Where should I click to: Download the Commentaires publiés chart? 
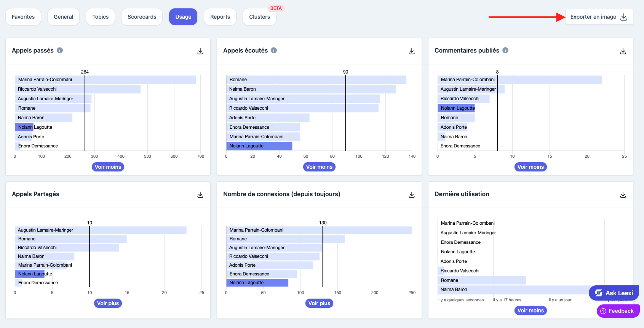623,51
